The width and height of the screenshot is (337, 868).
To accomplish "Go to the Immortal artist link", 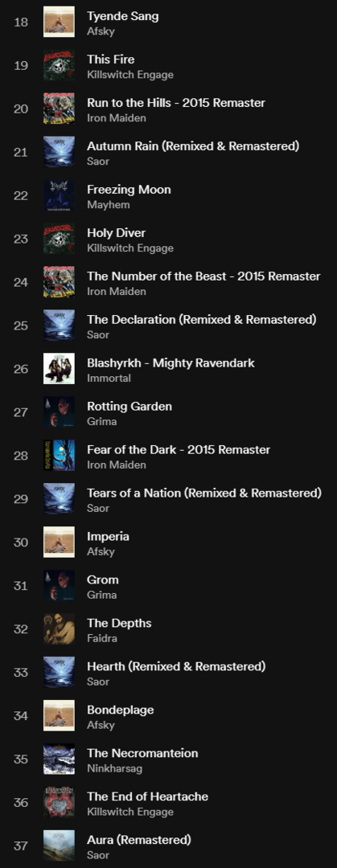I will (x=109, y=378).
